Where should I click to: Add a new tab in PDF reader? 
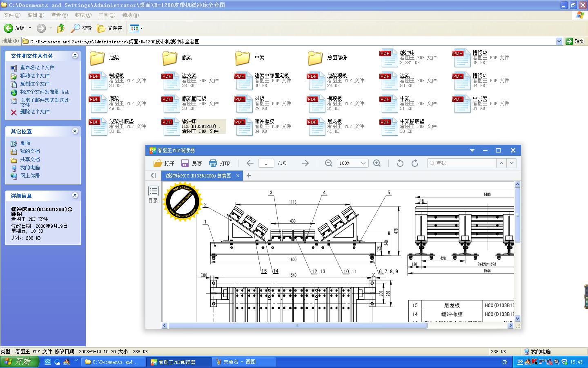click(x=248, y=175)
